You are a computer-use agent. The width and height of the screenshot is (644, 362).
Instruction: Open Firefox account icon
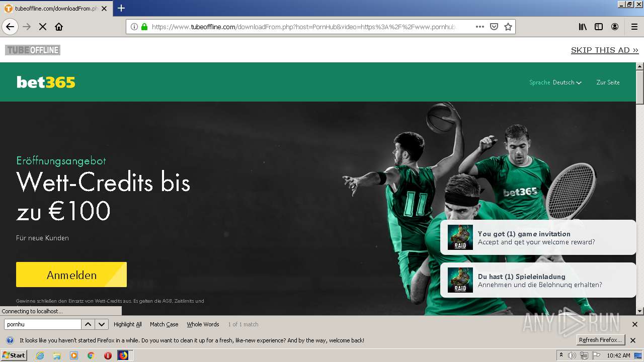[615, 27]
